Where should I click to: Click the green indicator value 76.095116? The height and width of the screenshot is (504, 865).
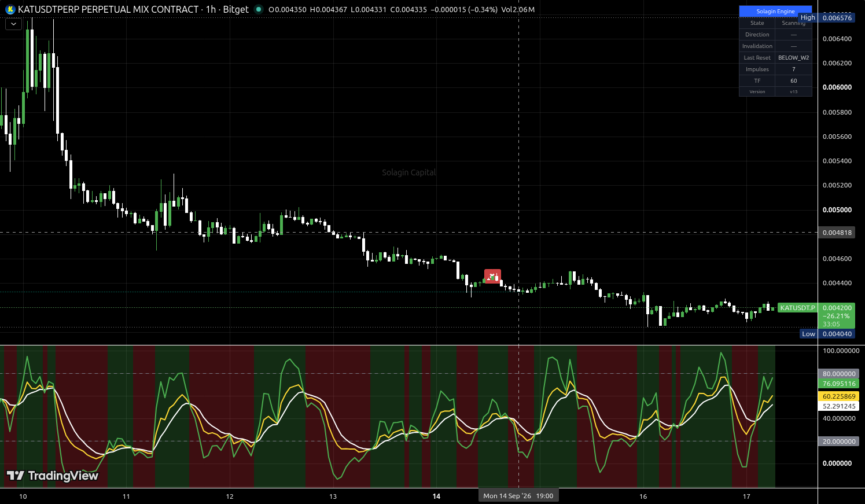tap(838, 384)
